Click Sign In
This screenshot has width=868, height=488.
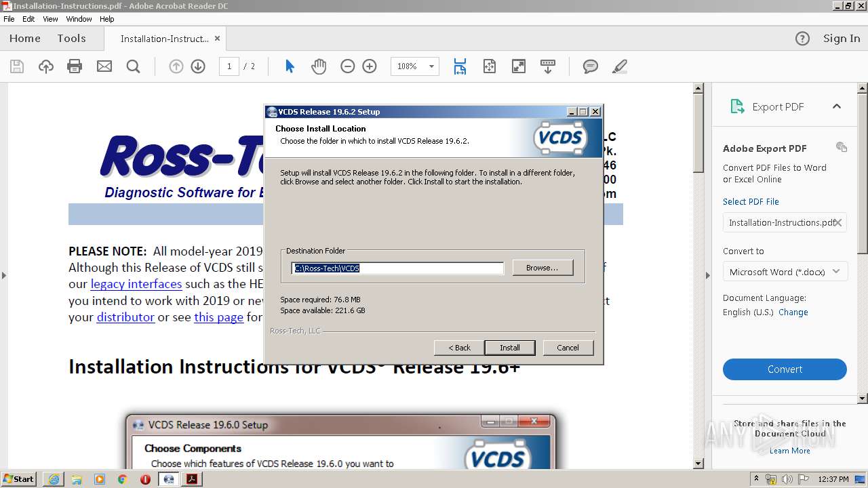(842, 39)
